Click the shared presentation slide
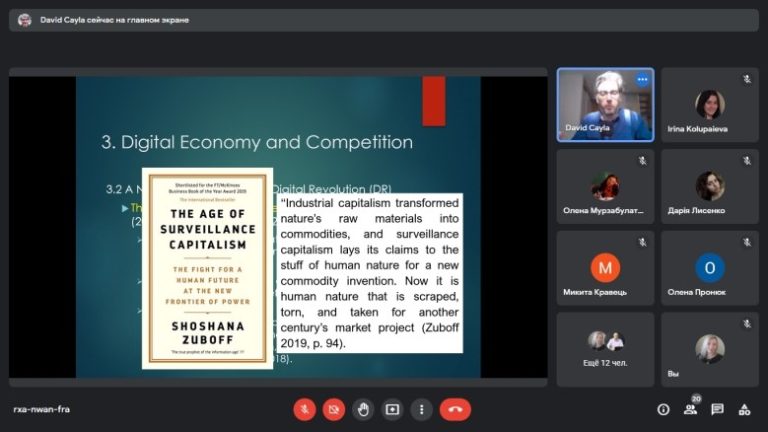This screenshot has height=432, width=768. pos(278,227)
